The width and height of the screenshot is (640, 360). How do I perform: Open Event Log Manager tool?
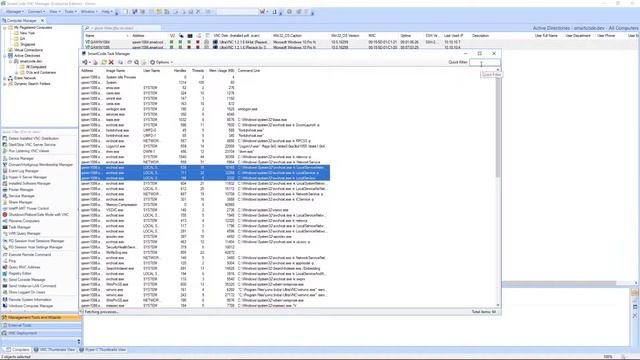(22, 171)
